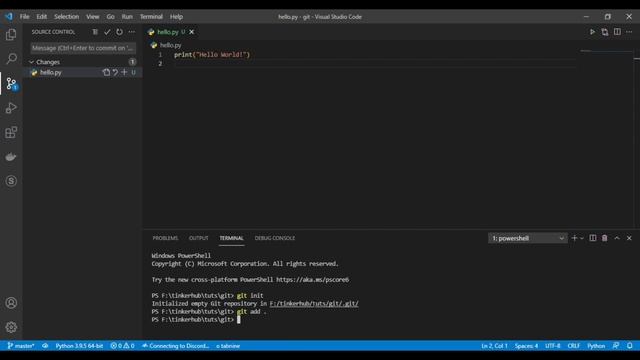Viewport: 640px width, 360px height.
Task: Click the commit message input box
Action: [83, 48]
